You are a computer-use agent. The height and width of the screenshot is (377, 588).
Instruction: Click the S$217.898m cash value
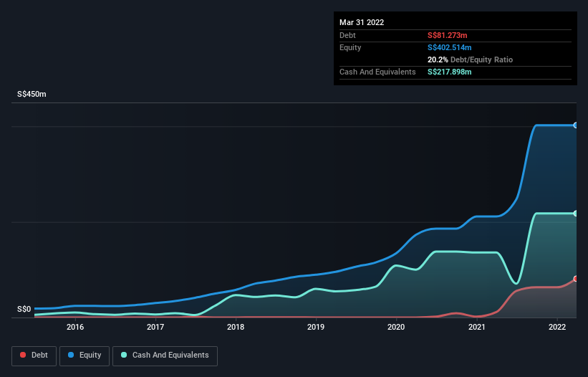click(450, 72)
